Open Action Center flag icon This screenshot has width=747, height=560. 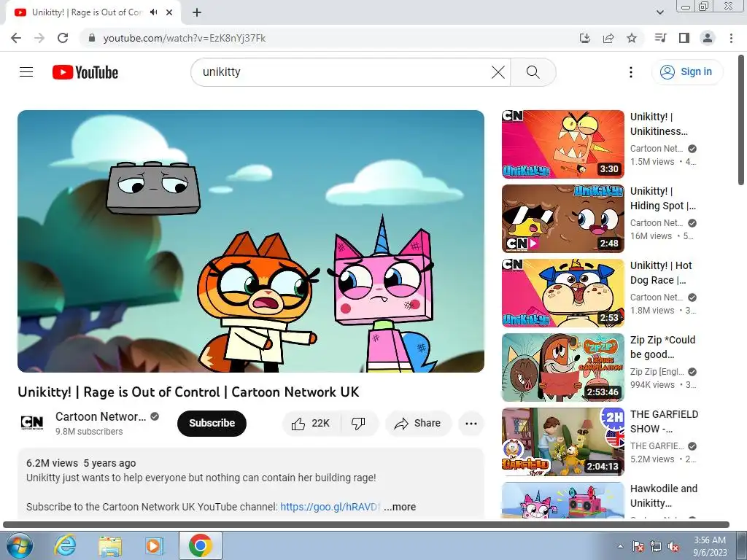(638, 546)
